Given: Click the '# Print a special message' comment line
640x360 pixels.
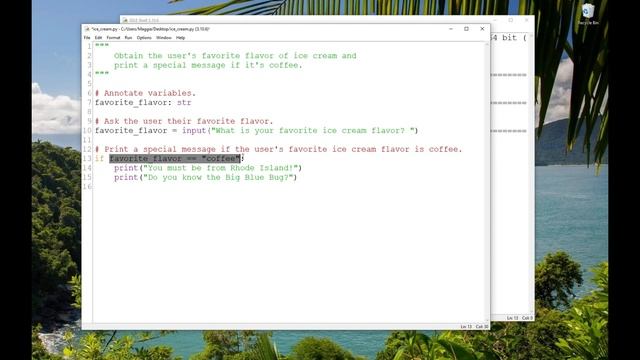Looking at the screenshot, I should (278, 149).
